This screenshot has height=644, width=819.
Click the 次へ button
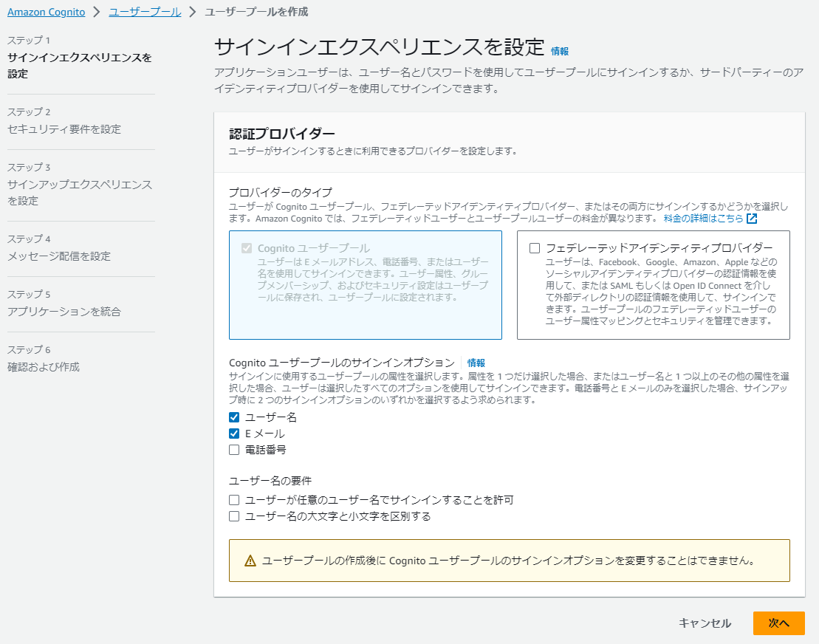[x=779, y=623]
